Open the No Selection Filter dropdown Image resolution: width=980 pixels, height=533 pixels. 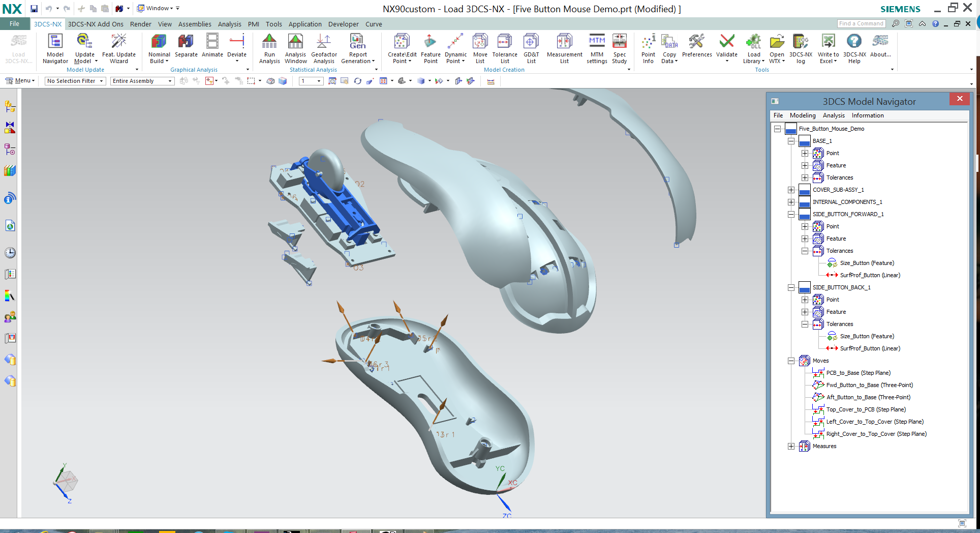(x=100, y=81)
